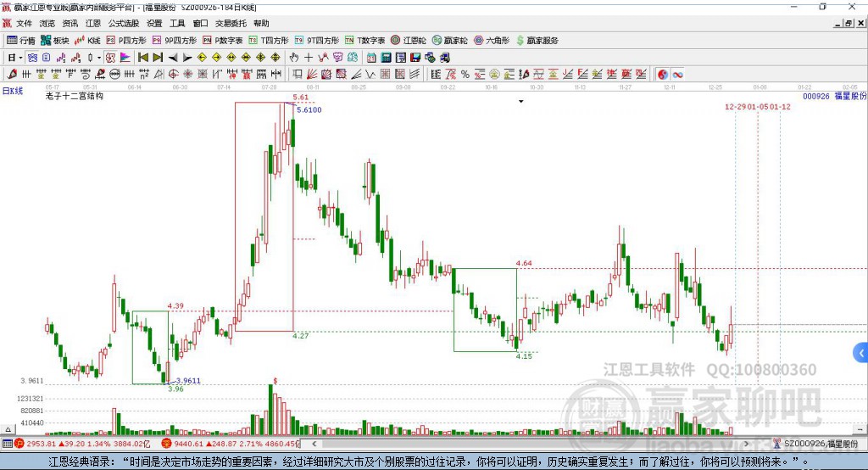Click the save disk icon
The height and width of the screenshot is (470, 868).
(415, 58)
